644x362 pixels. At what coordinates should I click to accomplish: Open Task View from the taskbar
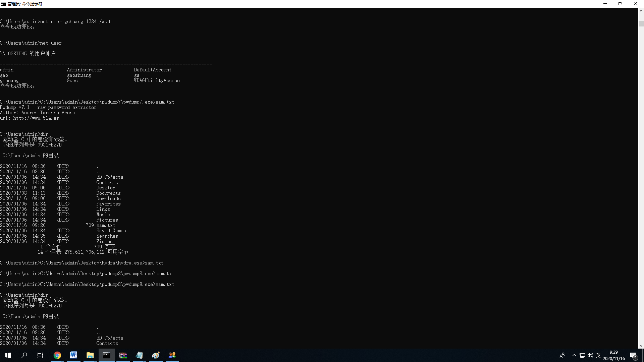[40, 355]
